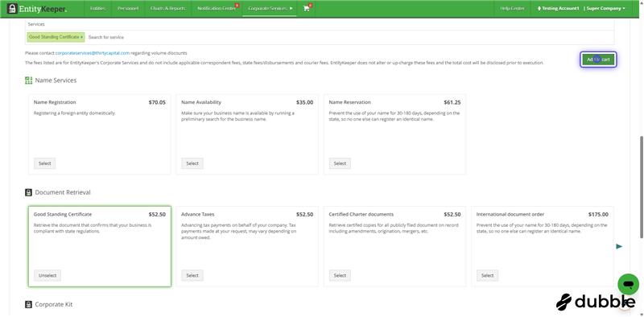This screenshot has width=644, height=317.
Task: Select the Advance Taxes service
Action: pos(192,275)
